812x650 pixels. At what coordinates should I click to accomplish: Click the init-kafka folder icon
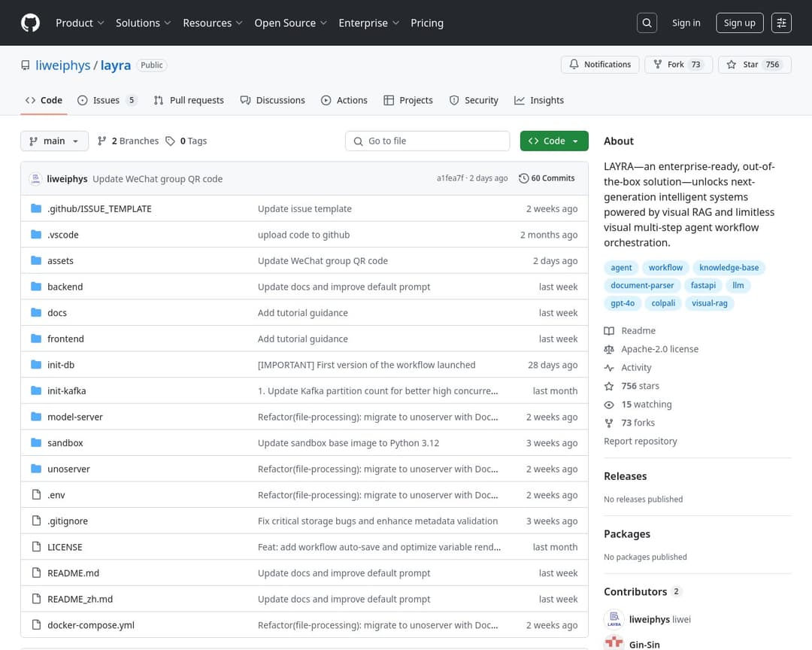pyautogui.click(x=36, y=390)
